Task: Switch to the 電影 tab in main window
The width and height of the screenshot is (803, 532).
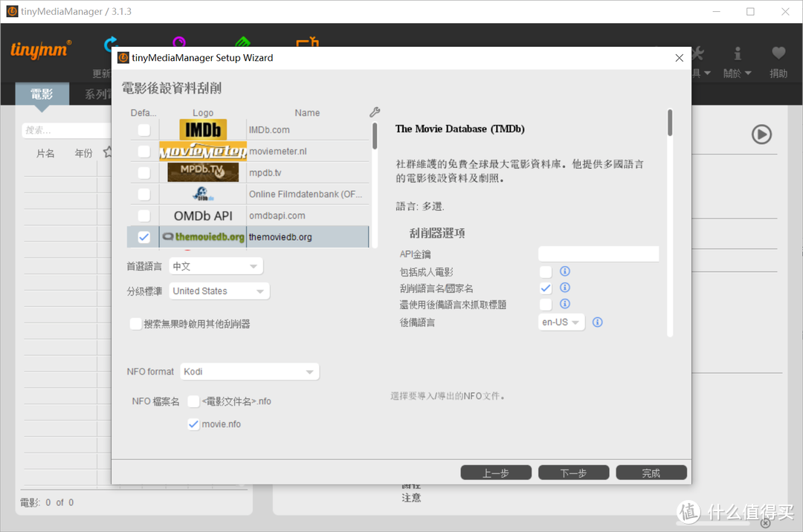Action: pyautogui.click(x=42, y=94)
